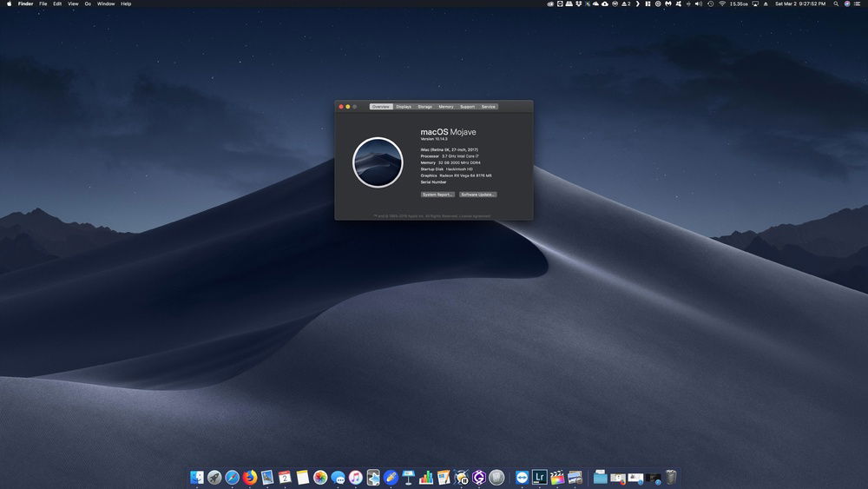Switch to the Service tab
Image resolution: width=868 pixels, height=489 pixels.
488,106
